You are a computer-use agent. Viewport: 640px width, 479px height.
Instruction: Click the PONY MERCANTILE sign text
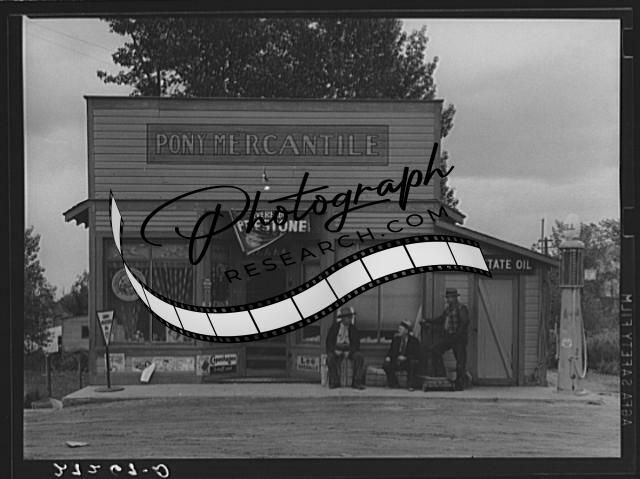coord(267,144)
